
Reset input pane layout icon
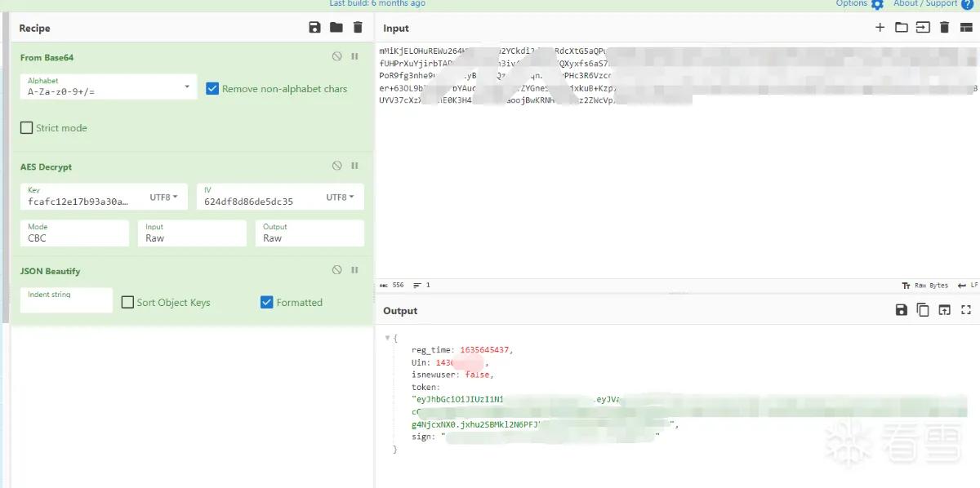[x=966, y=28]
